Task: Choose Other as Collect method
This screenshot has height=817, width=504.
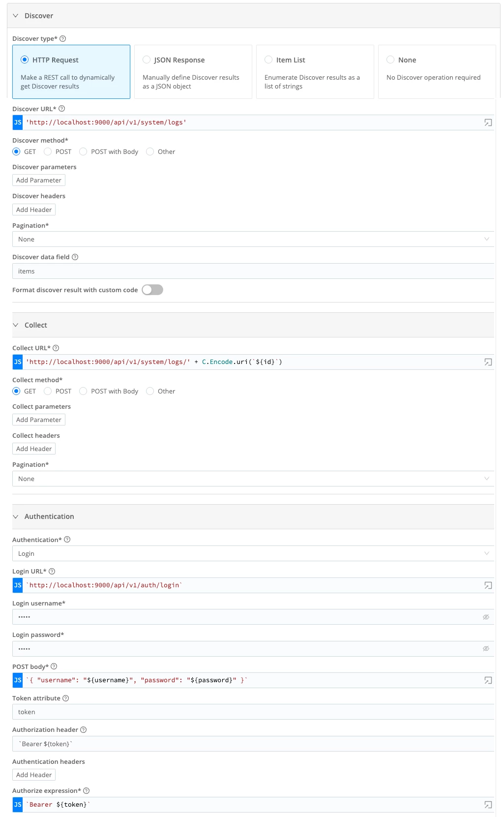Action: click(x=150, y=391)
